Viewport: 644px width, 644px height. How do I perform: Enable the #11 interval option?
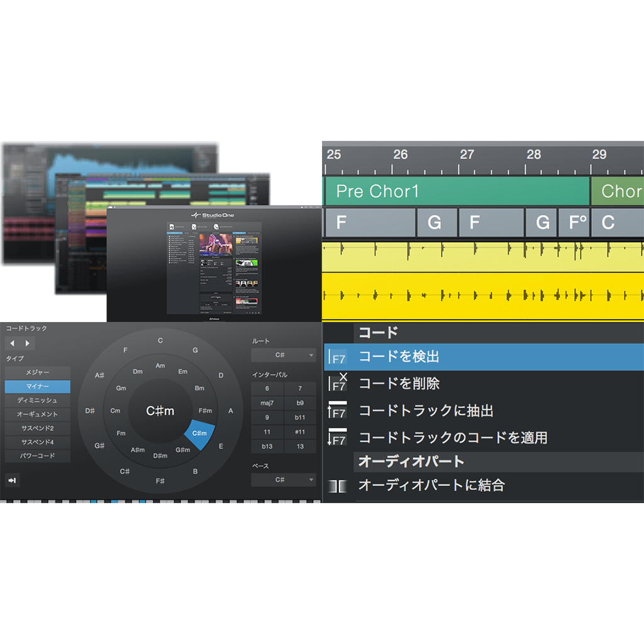pyautogui.click(x=300, y=431)
